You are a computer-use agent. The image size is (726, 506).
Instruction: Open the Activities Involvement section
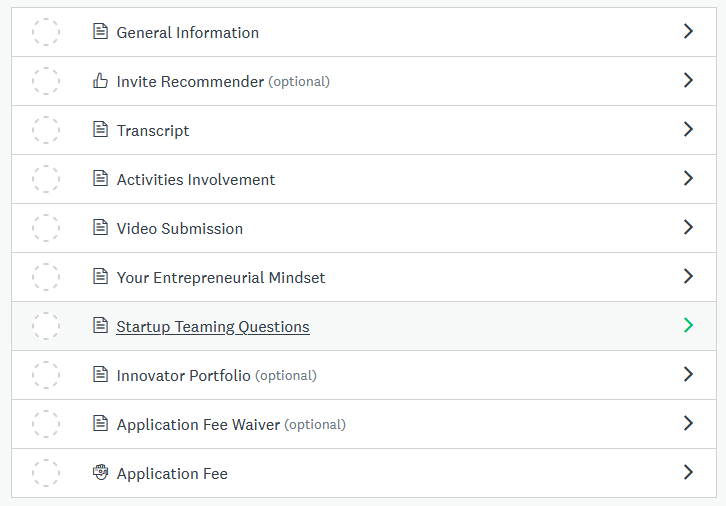pos(196,180)
